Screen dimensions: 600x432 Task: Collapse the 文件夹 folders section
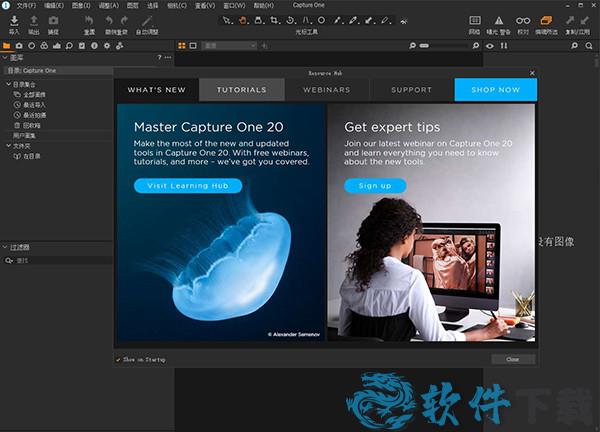tap(8, 145)
